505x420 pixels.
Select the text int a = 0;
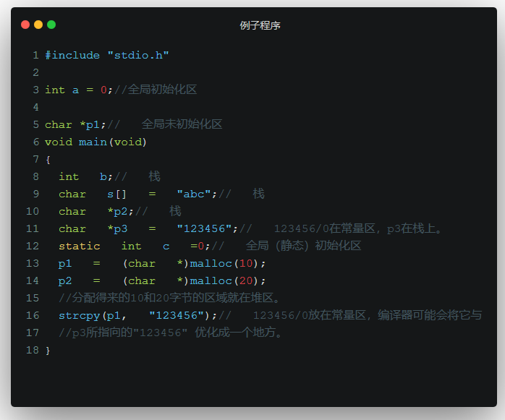[x=79, y=90]
